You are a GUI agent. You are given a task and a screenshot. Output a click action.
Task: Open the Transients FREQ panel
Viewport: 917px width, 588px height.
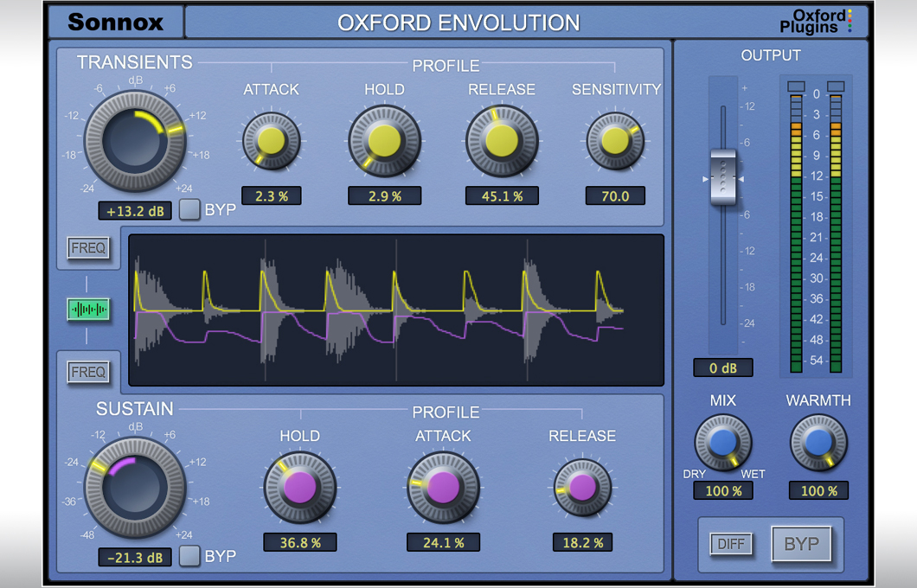click(x=88, y=248)
